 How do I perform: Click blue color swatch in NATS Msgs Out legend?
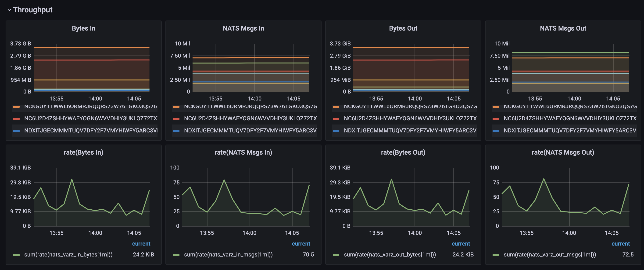496,131
